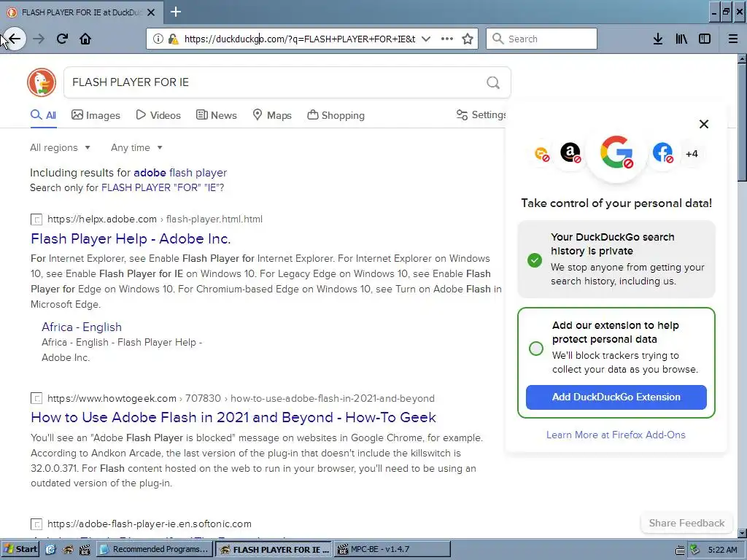Click the helpx.adobe.com result URL
The image size is (747, 560).
tap(155, 219)
